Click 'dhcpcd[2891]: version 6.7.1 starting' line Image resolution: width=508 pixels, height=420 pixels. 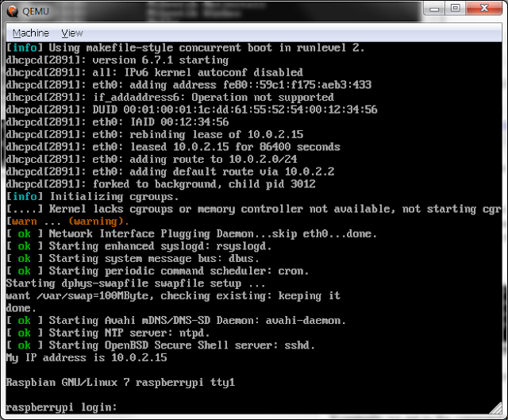117,60
